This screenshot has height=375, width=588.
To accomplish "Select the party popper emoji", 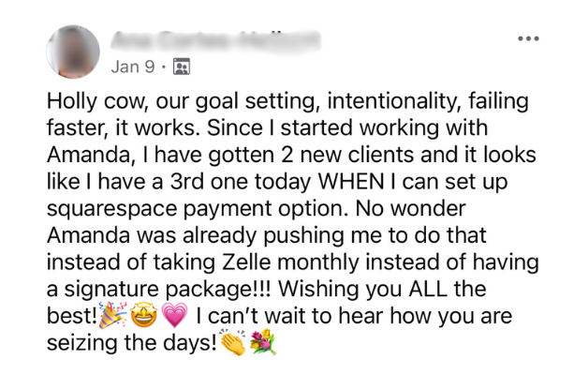I will pos(112,315).
